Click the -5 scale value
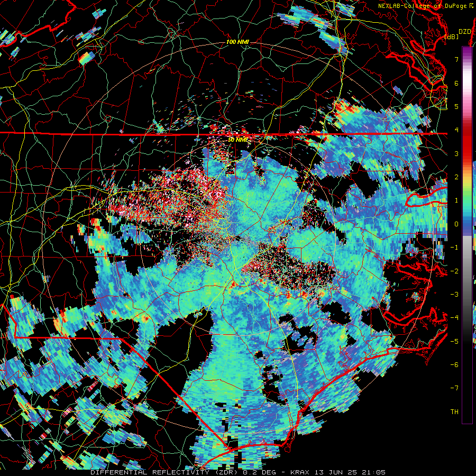The width and height of the screenshot is (476, 476). (454, 341)
